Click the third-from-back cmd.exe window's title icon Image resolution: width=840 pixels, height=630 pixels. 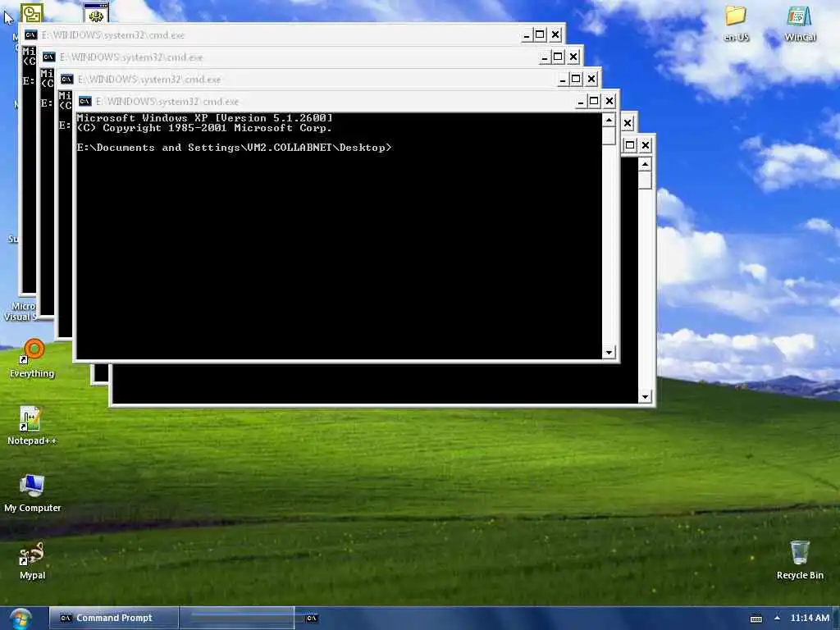[x=66, y=80]
